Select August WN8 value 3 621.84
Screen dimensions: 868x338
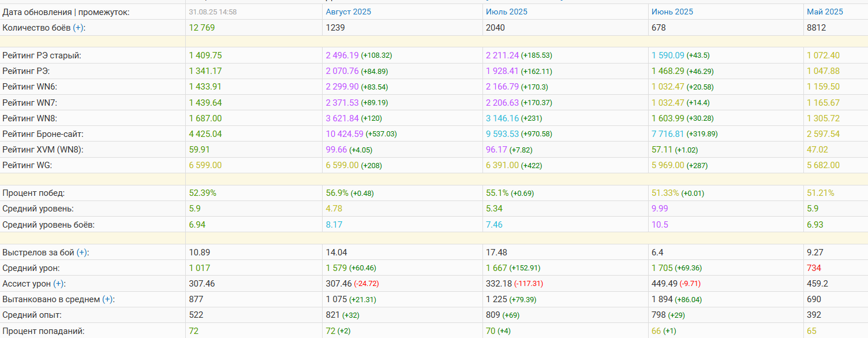[342, 118]
